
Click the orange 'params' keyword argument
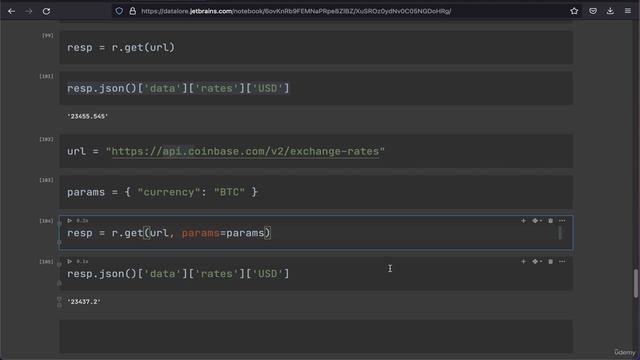click(201, 233)
